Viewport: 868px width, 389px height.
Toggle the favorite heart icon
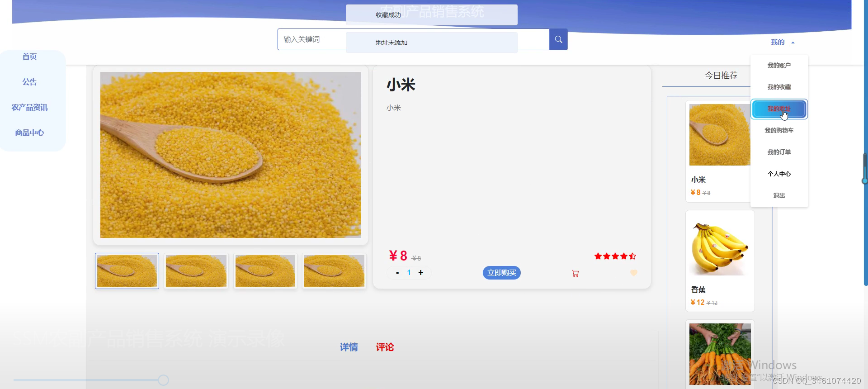(x=634, y=273)
